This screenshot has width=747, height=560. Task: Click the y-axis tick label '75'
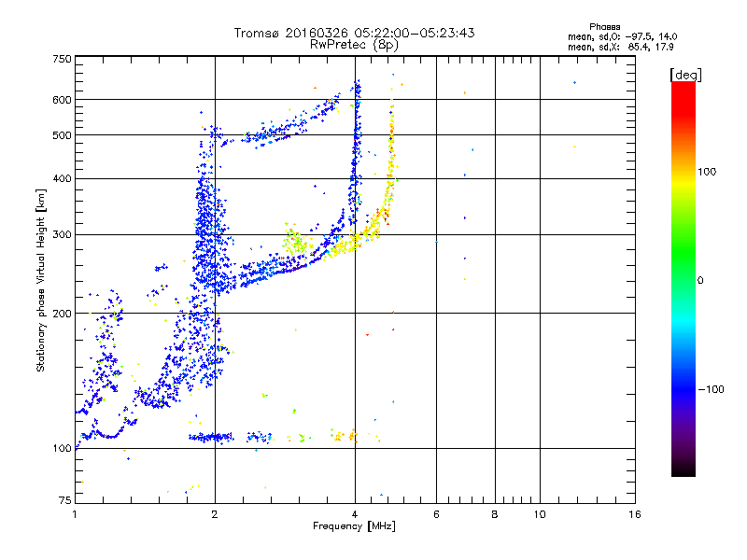coord(65,500)
